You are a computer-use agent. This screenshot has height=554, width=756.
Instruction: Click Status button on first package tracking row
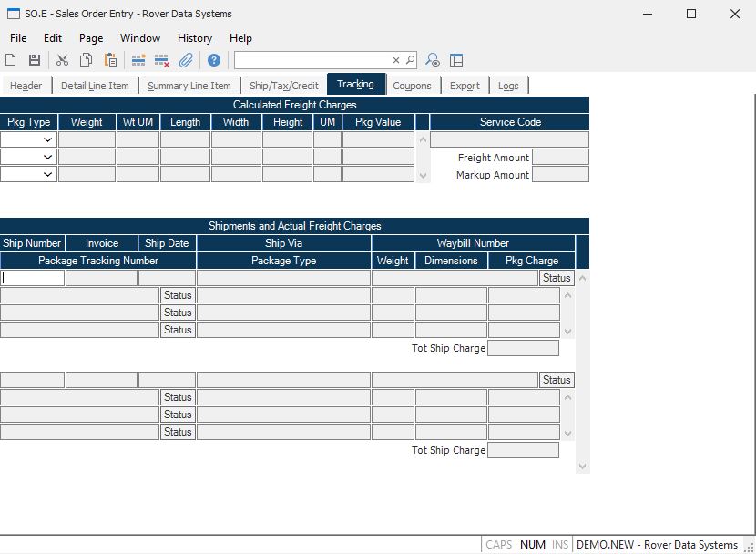pyautogui.click(x=178, y=295)
